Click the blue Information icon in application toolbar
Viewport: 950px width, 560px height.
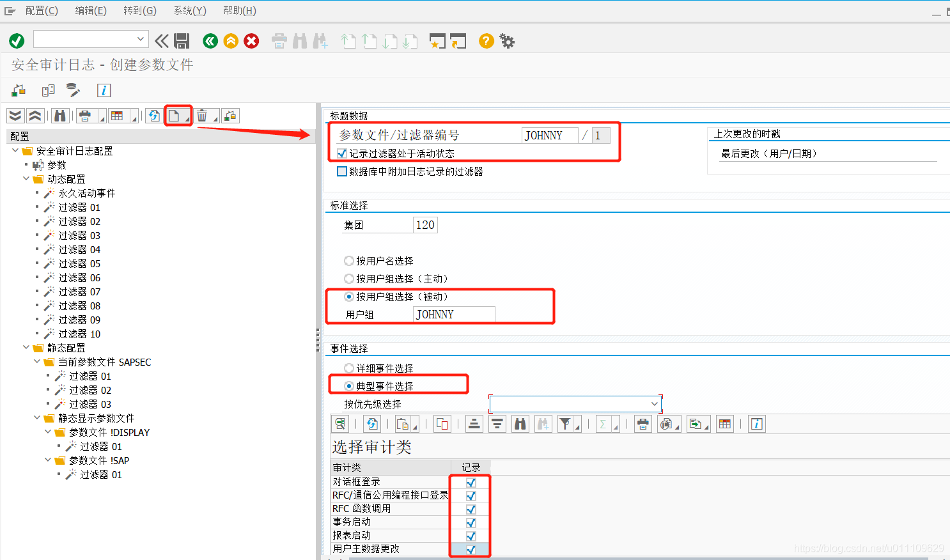[x=104, y=90]
